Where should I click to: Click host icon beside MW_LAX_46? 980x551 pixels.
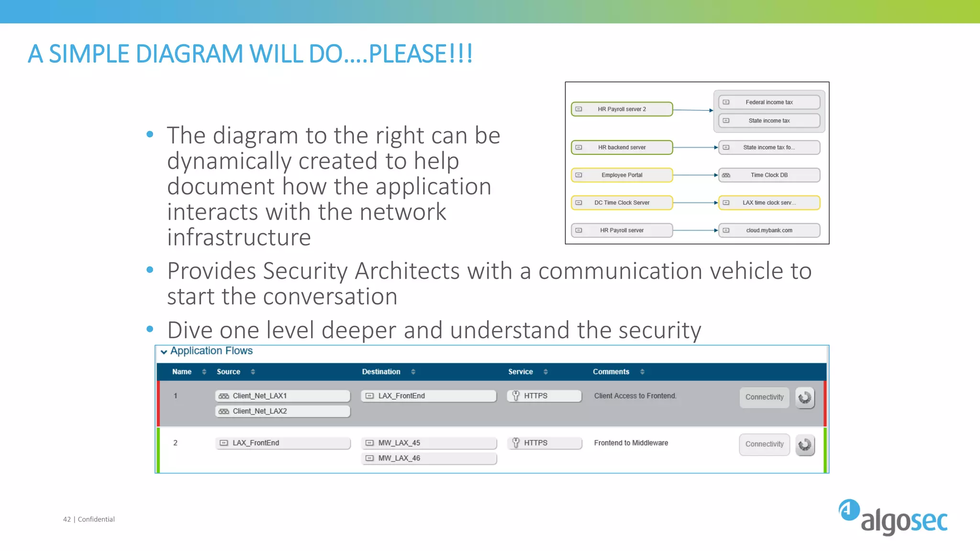[369, 458]
